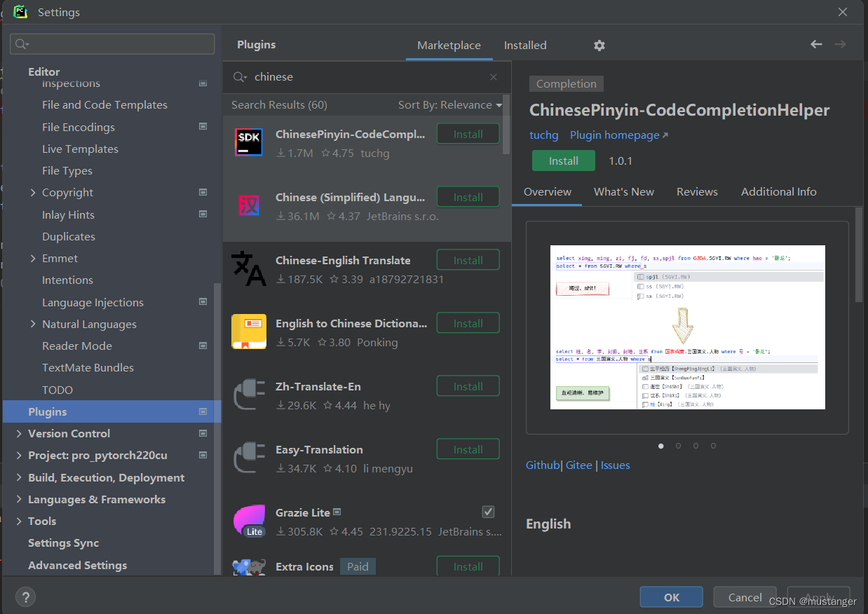
Task: Click the project-level marker beside Inlay Hints
Action: point(203,214)
